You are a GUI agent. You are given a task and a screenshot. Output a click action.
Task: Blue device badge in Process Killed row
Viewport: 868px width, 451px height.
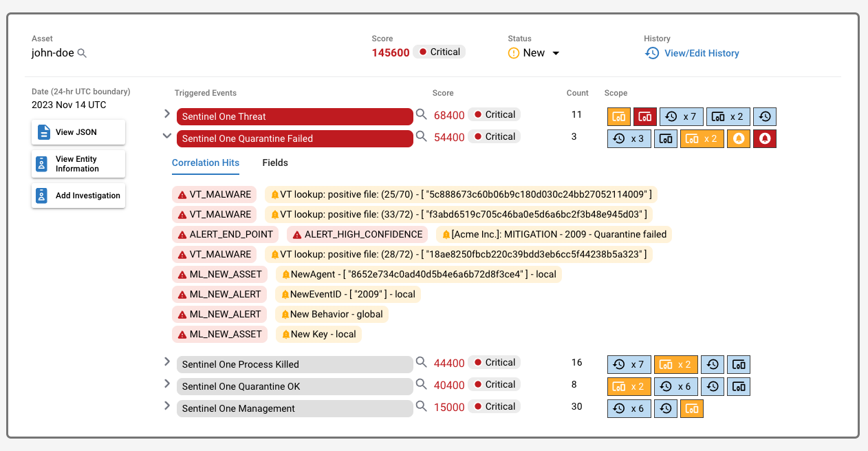pyautogui.click(x=739, y=364)
